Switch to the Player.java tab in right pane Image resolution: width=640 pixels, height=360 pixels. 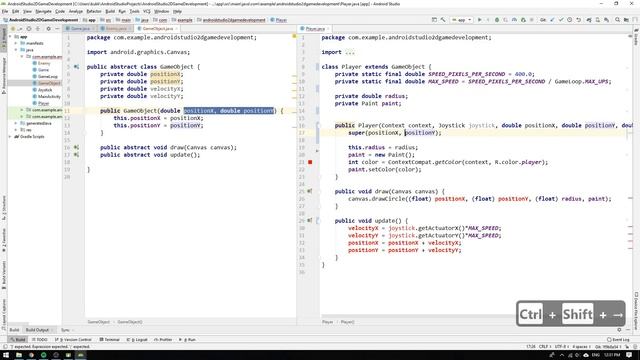(315, 29)
